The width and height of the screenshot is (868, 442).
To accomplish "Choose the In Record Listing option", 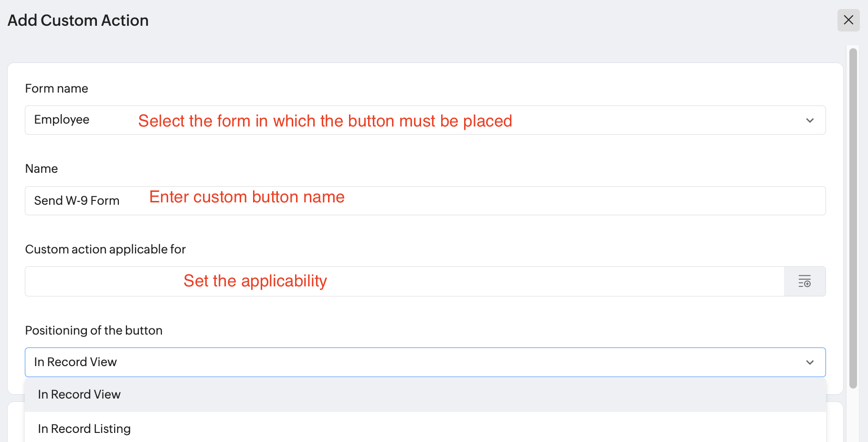I will coord(85,429).
